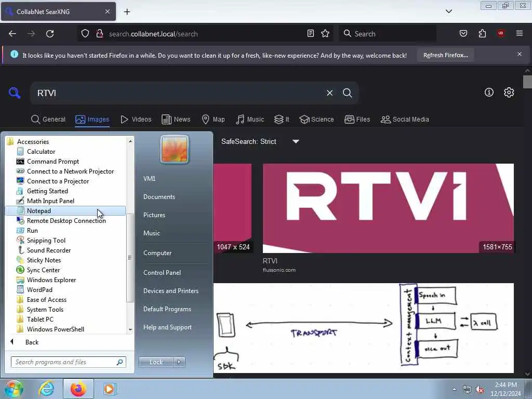
Task: Open the extensions puzzle icon
Action: click(482, 33)
